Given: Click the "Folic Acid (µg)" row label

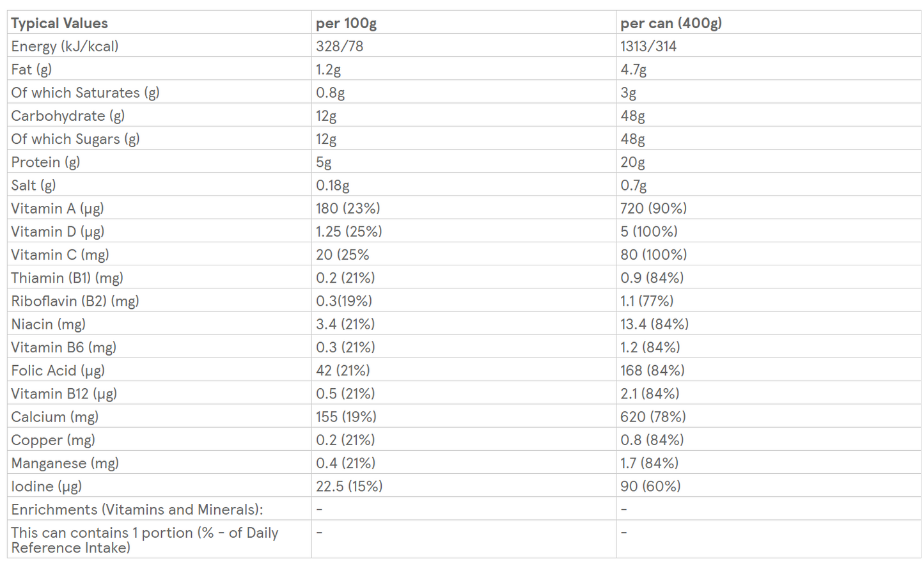Looking at the screenshot, I should pyautogui.click(x=58, y=371).
